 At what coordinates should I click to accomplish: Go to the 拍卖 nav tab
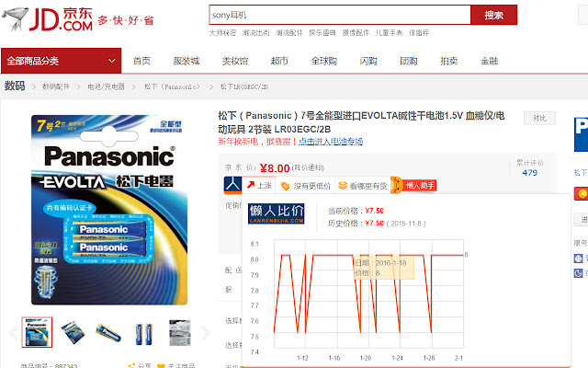point(449,61)
